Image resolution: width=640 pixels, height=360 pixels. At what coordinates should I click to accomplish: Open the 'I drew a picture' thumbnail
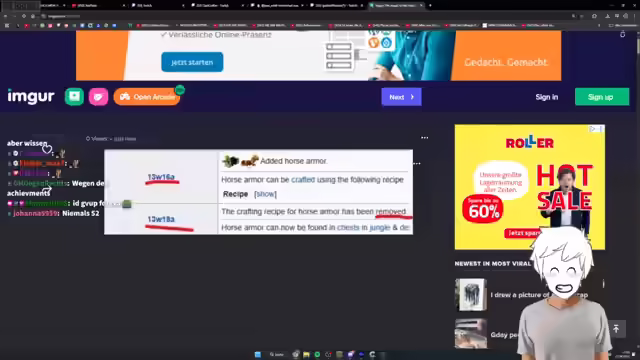471,295
